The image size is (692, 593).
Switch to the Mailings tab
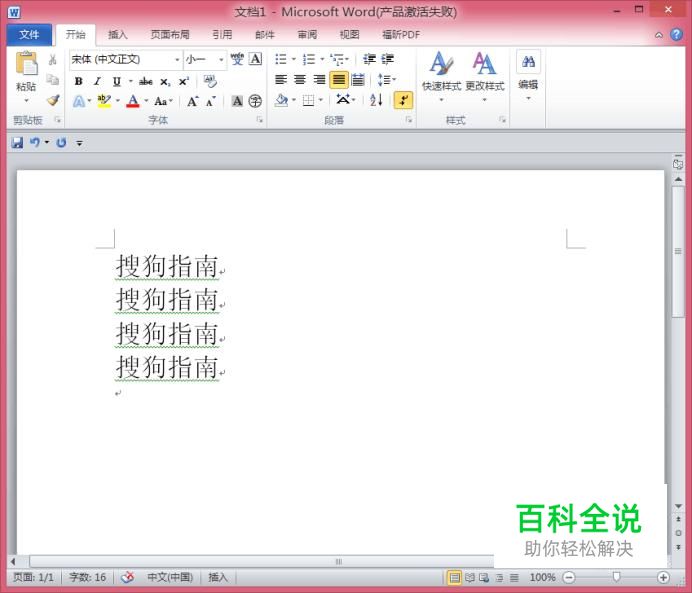pos(265,34)
